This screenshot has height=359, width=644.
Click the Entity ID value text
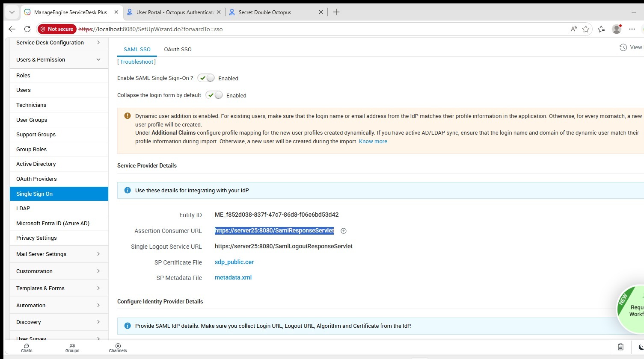(x=276, y=215)
